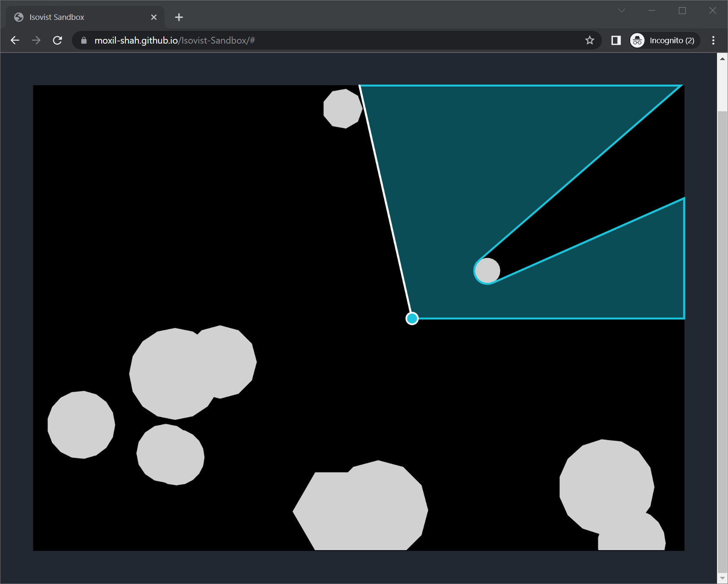Click the leftmost round obstacle

[81, 425]
